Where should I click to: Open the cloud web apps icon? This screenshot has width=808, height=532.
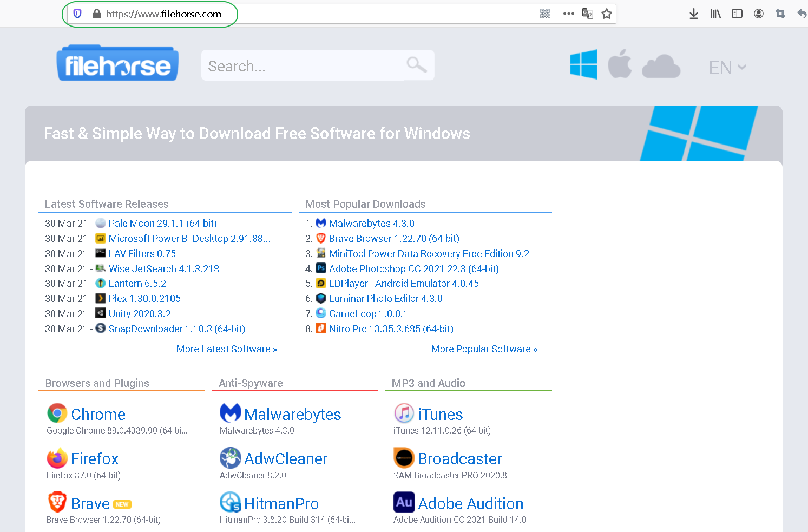[x=661, y=67]
